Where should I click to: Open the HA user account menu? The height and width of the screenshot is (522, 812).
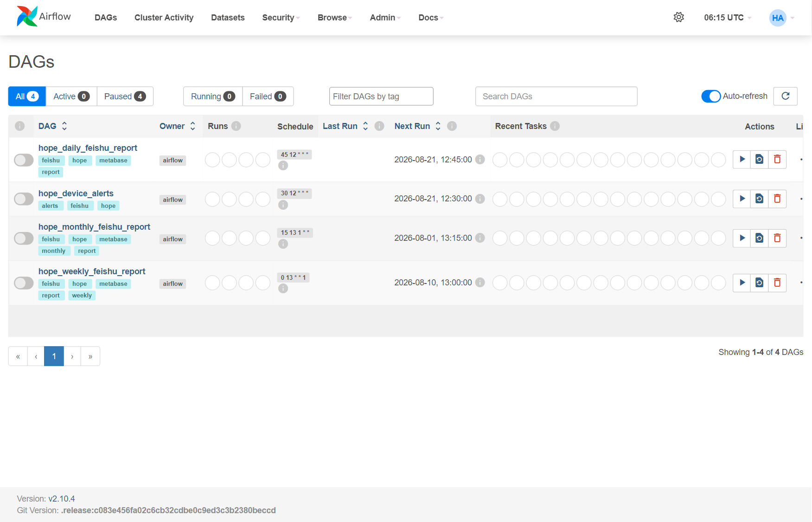pos(782,18)
